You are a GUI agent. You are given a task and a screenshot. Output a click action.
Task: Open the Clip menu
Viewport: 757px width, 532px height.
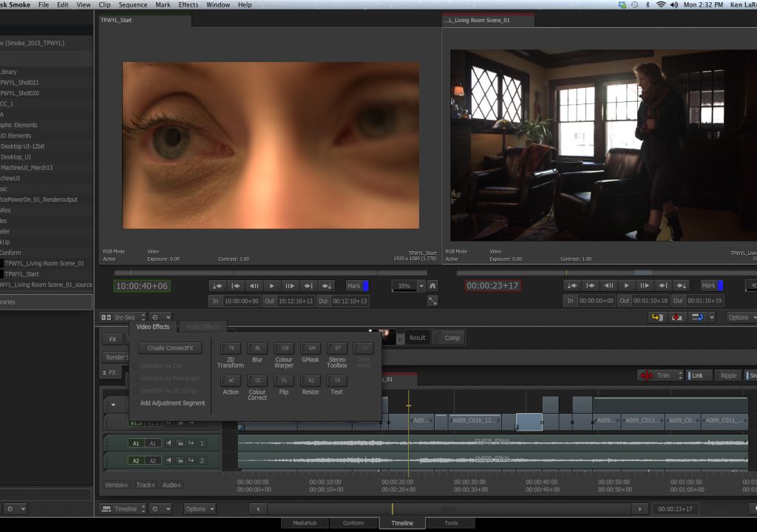(x=104, y=5)
